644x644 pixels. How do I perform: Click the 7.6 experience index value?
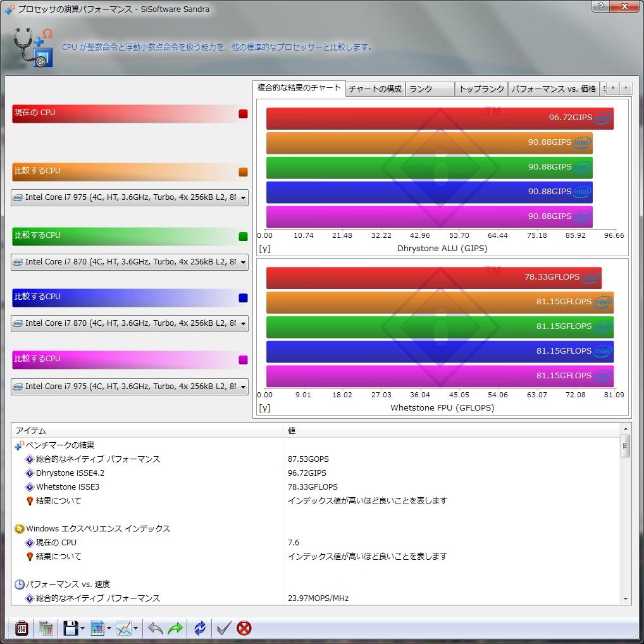tap(294, 543)
